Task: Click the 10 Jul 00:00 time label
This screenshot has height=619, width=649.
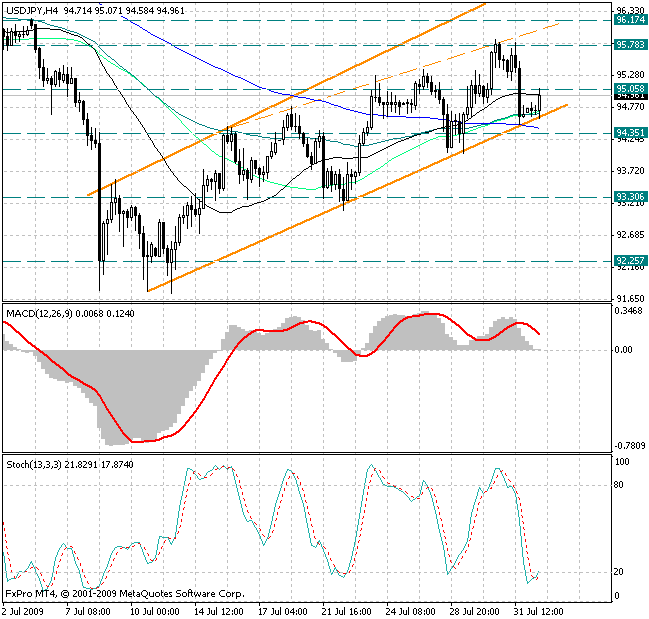Action: pos(155,612)
